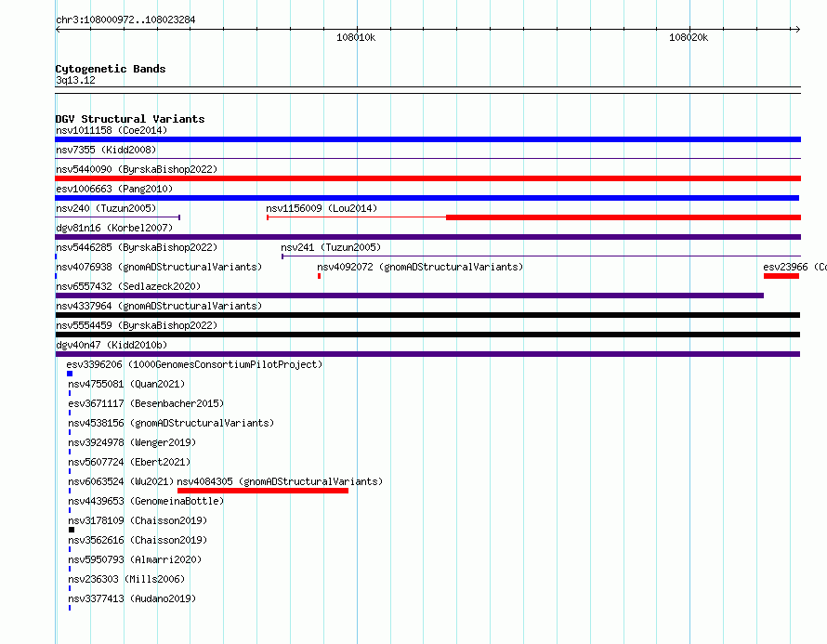Click nsv3377413 (Audano2019) label
Screen dimensions: 827x644
[x=132, y=598]
